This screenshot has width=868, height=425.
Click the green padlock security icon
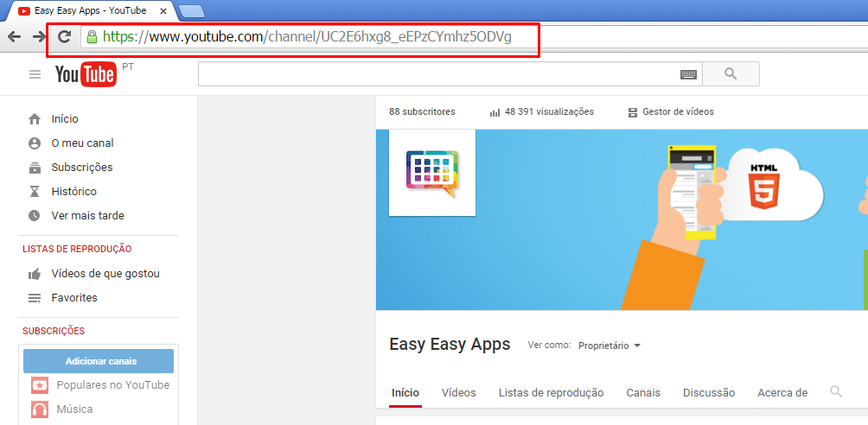[x=92, y=37]
